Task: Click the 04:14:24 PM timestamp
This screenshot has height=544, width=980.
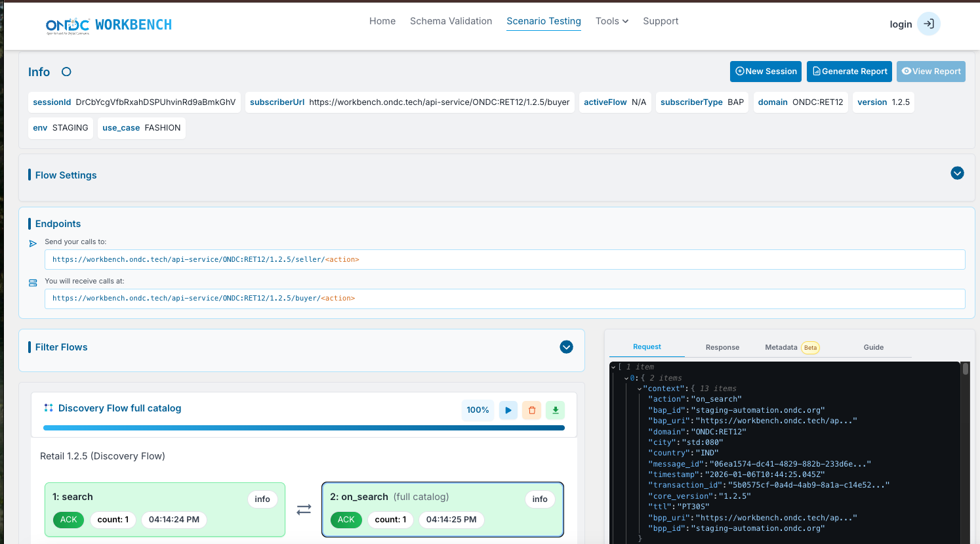Action: 174,520
